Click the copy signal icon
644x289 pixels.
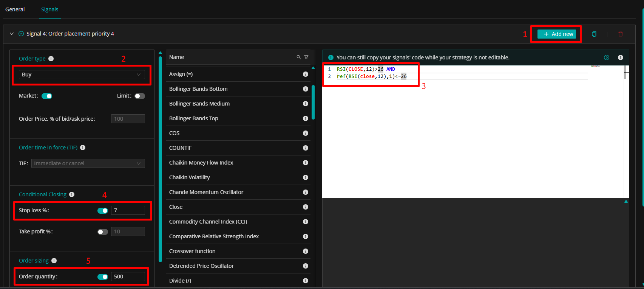(x=594, y=34)
